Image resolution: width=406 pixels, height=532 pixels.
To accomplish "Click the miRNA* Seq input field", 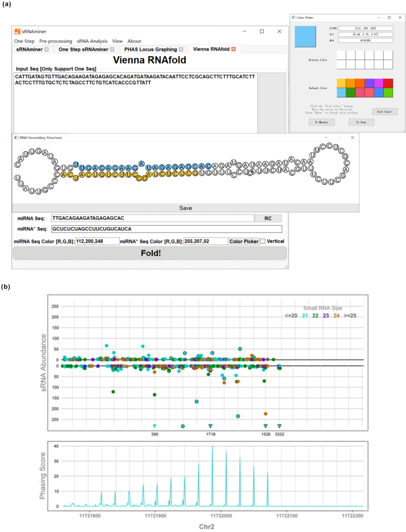I will 167,229.
